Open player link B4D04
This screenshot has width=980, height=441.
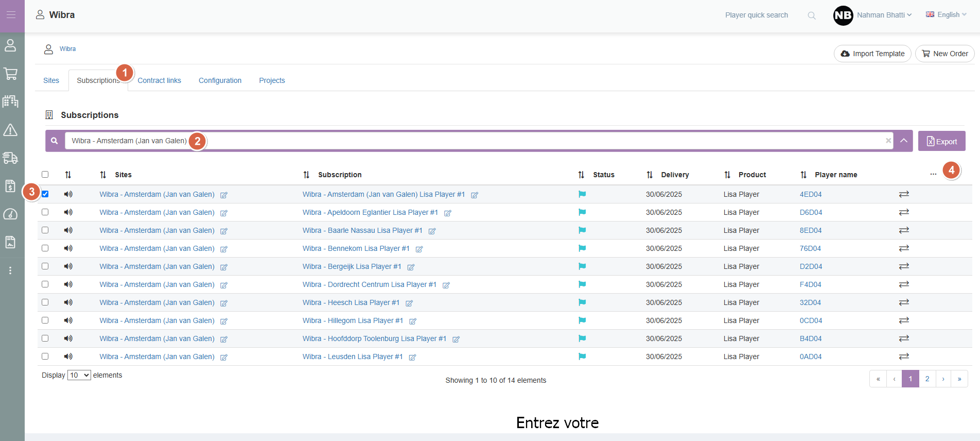point(811,338)
